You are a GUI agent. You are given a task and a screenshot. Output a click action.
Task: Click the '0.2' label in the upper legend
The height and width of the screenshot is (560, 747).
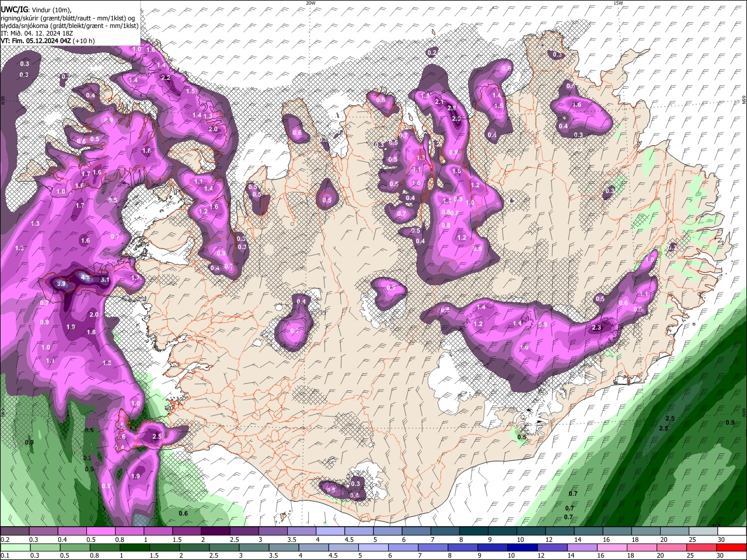(5, 540)
